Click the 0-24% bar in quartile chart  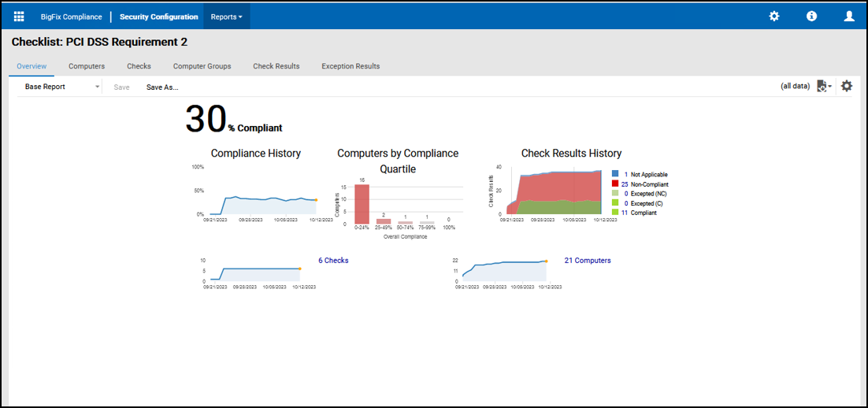coord(362,204)
